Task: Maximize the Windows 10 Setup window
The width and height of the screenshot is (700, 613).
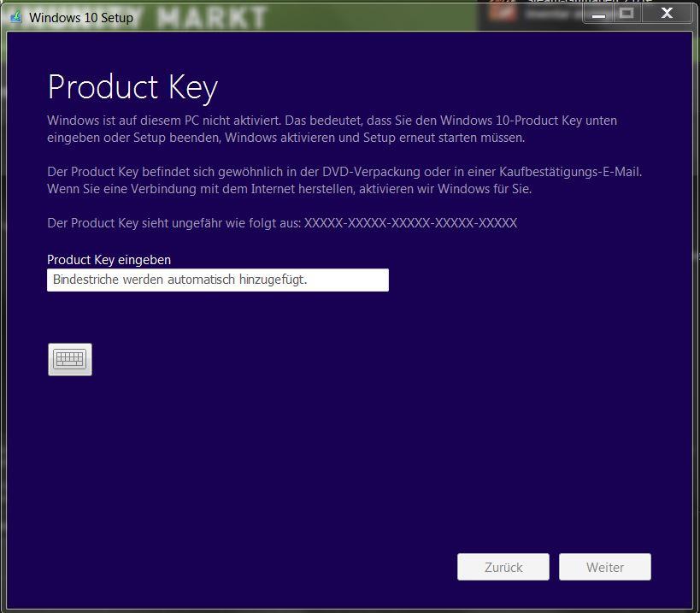Action: tap(627, 14)
